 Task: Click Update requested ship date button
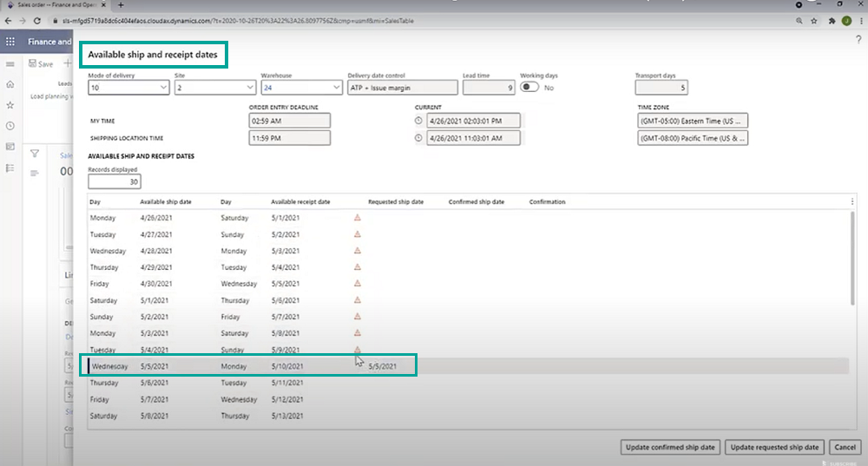[774, 447]
